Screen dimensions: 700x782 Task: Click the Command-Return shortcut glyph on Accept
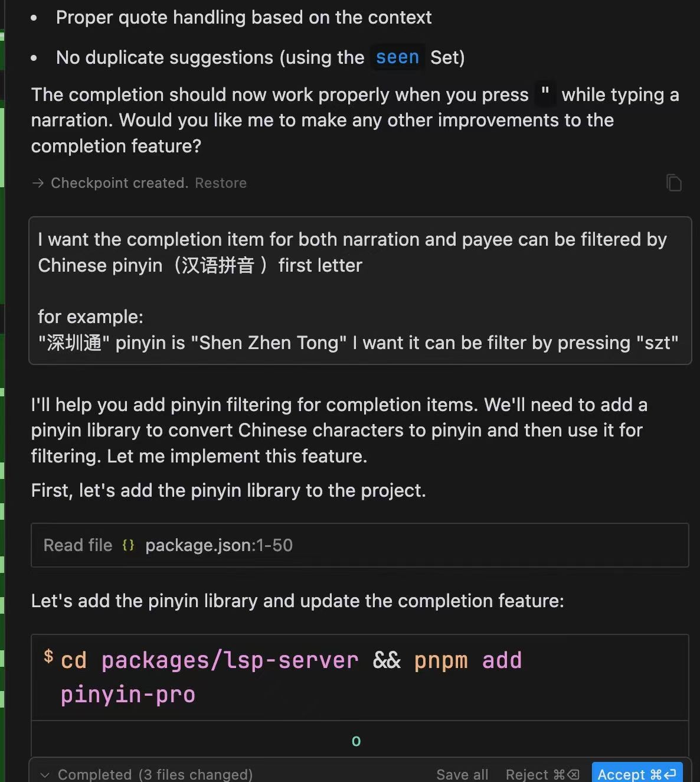coord(663,774)
